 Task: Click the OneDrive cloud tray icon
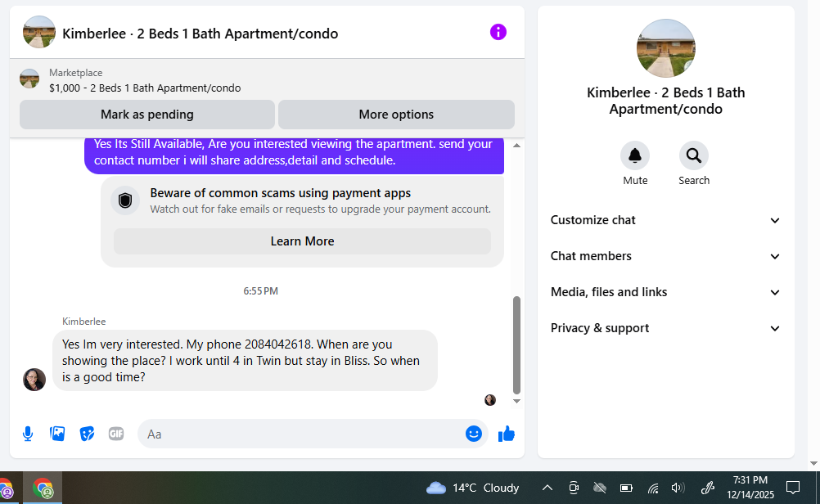(600, 488)
